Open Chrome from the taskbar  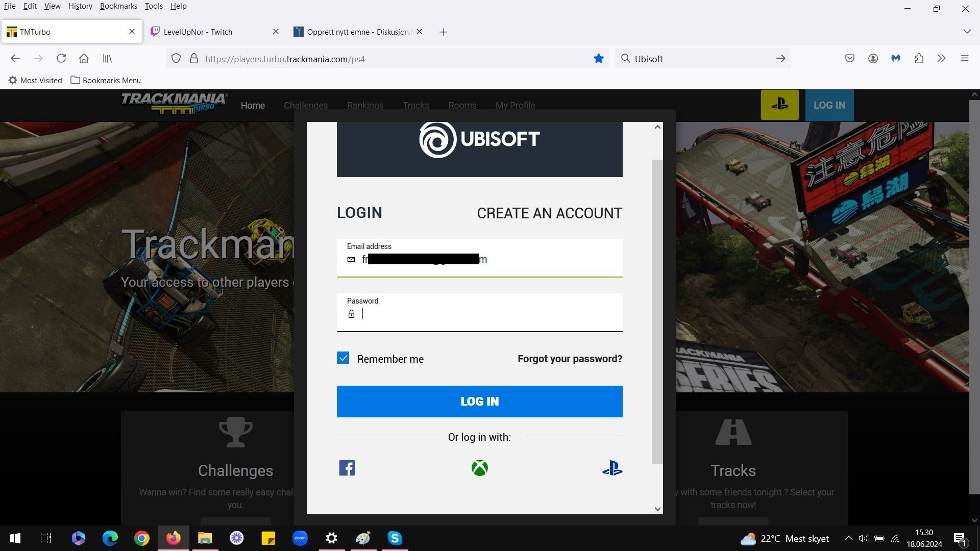(142, 538)
